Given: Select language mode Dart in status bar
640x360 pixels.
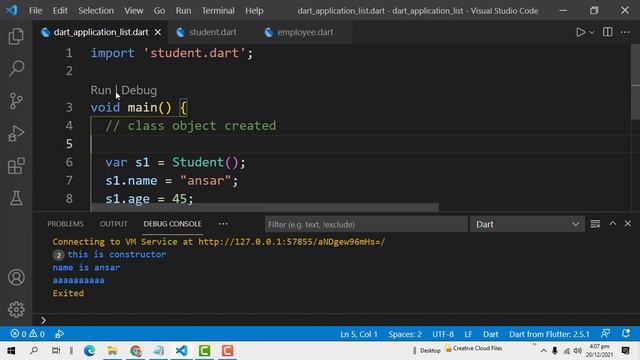Looking at the screenshot, I should (491, 334).
